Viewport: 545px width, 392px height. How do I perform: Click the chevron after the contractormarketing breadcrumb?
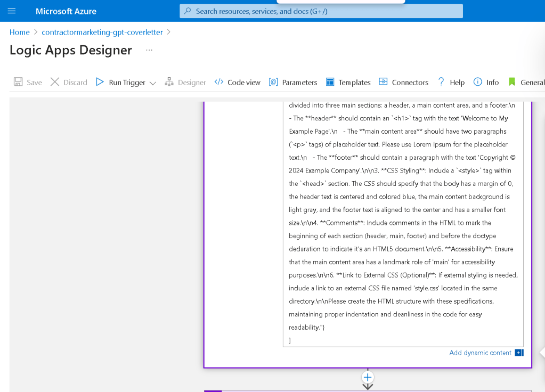169,32
